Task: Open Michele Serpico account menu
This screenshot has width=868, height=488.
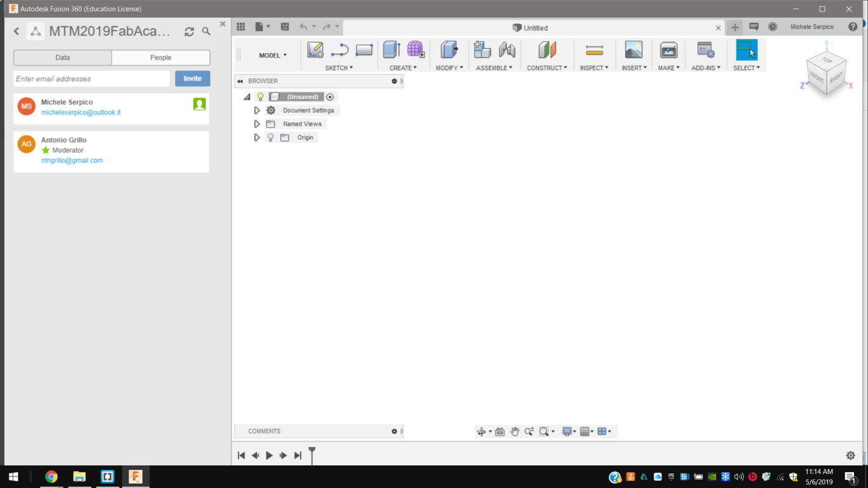Action: pos(812,27)
